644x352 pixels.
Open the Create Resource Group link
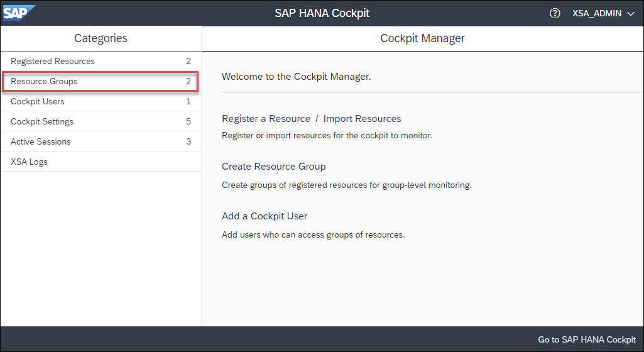point(273,167)
